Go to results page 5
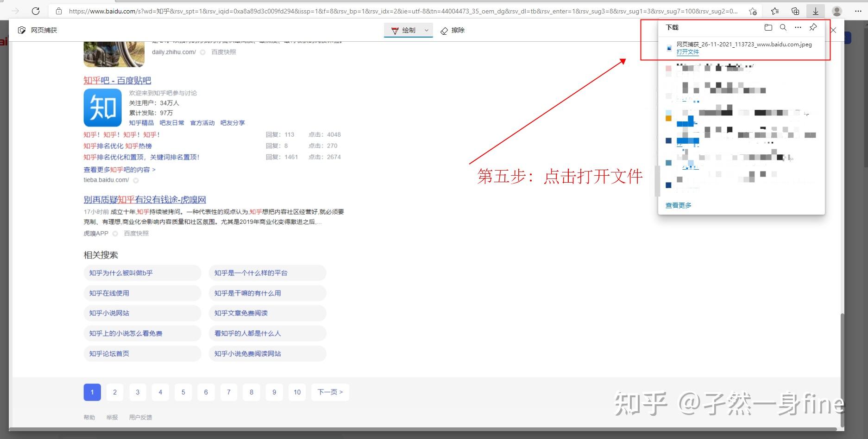 [183, 392]
